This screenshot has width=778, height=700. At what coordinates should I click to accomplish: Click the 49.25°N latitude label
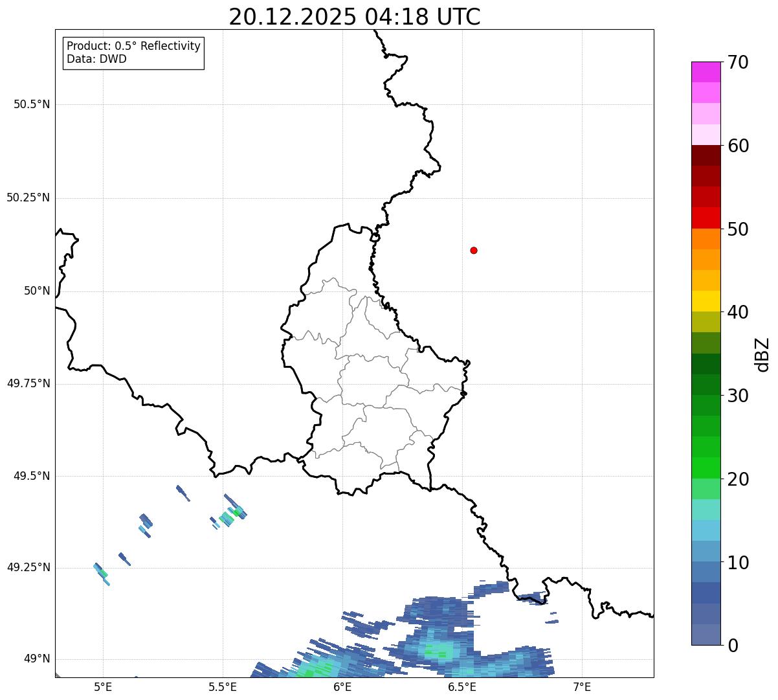(28, 567)
